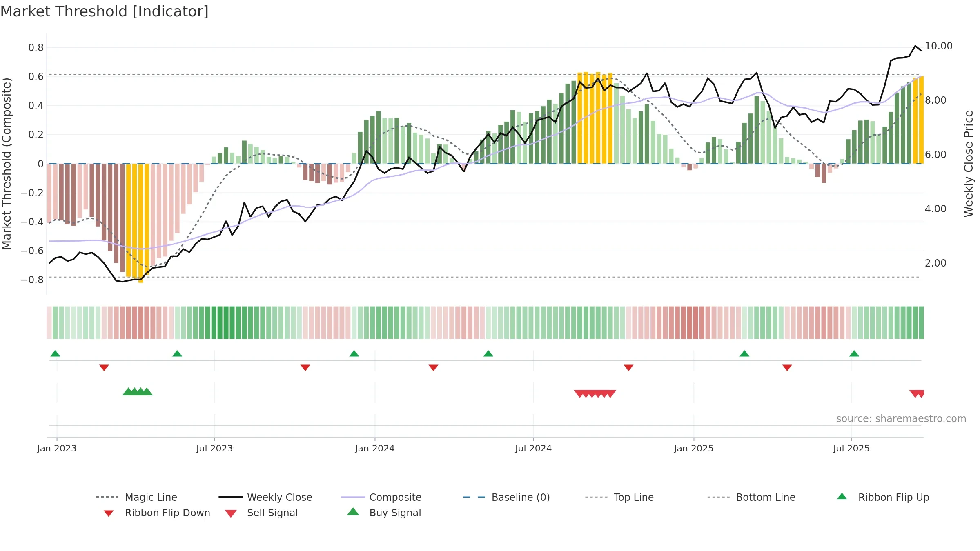Click ribbon flip down triangle in spring 2025
980x551 pixels.
click(787, 368)
